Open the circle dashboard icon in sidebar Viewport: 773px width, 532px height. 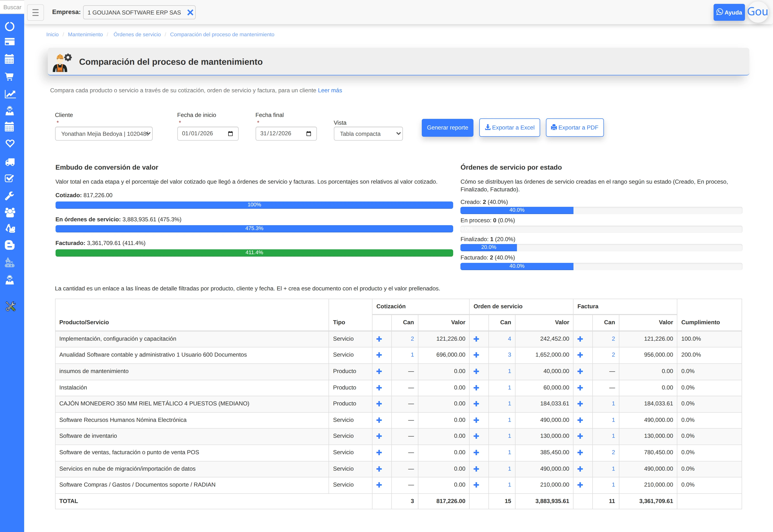[x=10, y=26]
